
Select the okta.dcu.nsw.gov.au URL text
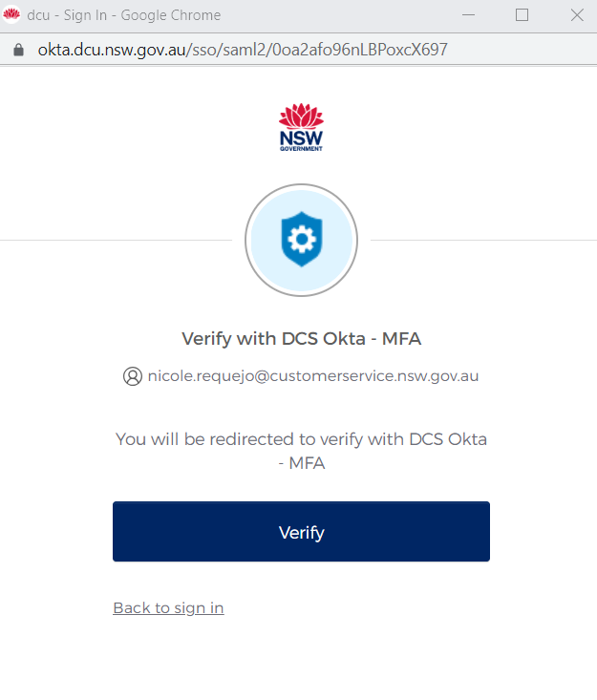tap(112, 50)
